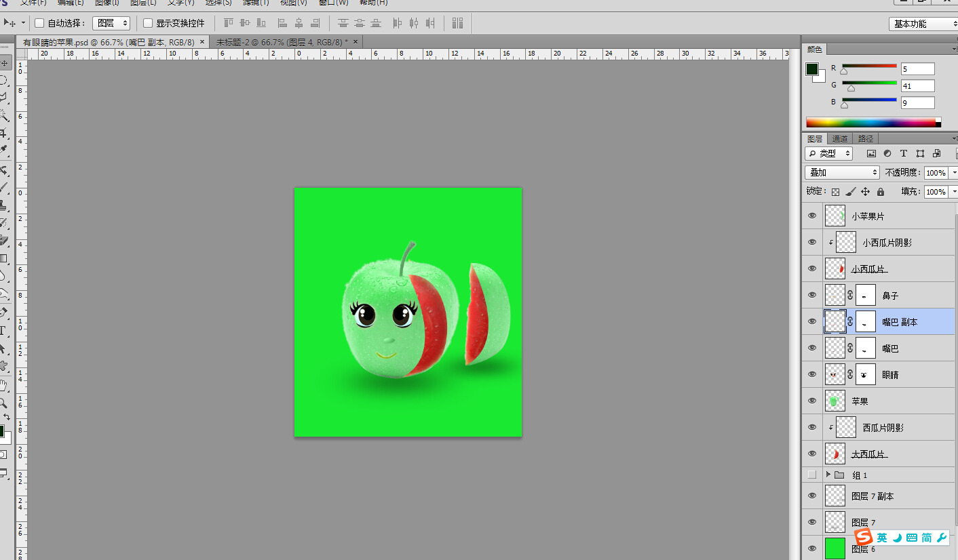Hide the 苹果 layer
This screenshot has height=560, width=958.
[x=811, y=401]
